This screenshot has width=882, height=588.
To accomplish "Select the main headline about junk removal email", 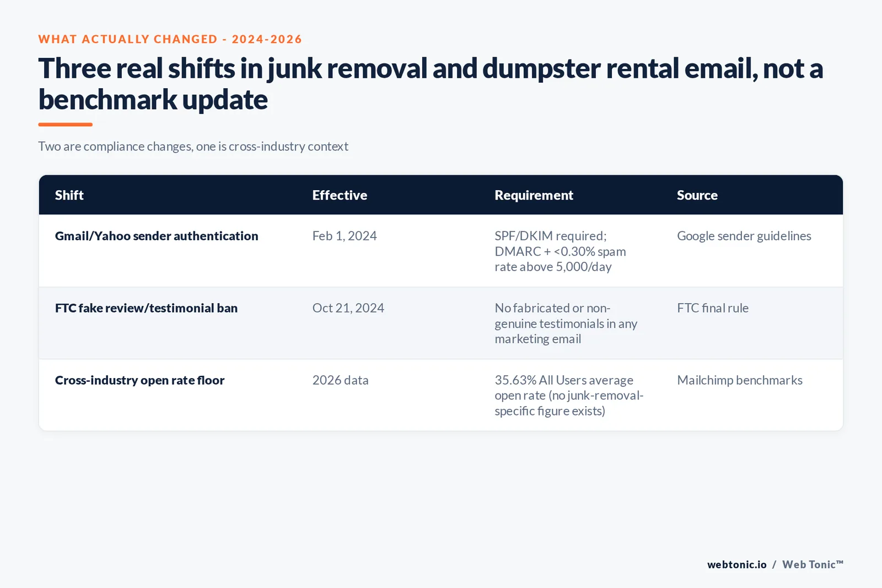I will click(431, 84).
